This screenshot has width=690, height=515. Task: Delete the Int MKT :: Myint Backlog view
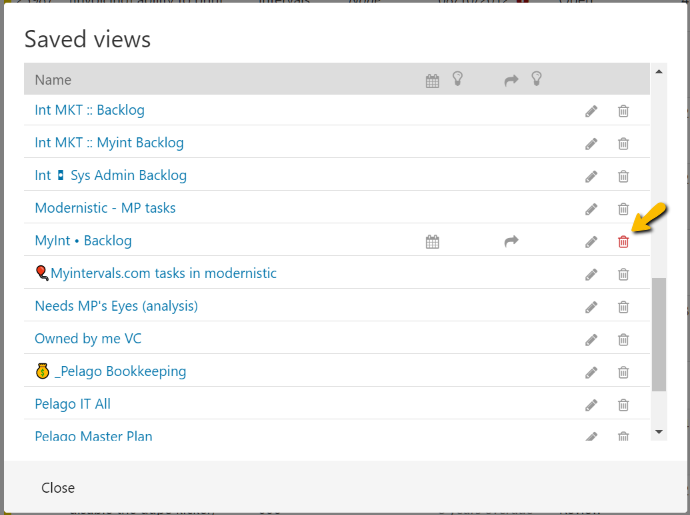coord(623,143)
